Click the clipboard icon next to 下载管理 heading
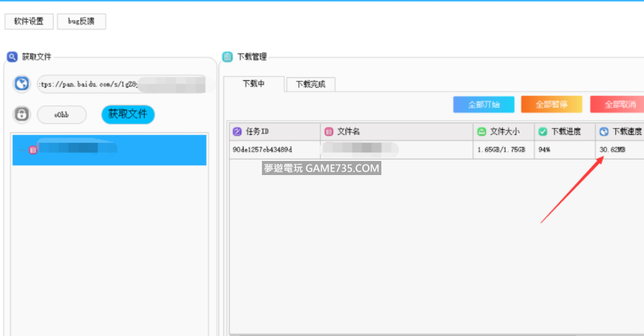This screenshot has height=336, width=644. click(228, 57)
